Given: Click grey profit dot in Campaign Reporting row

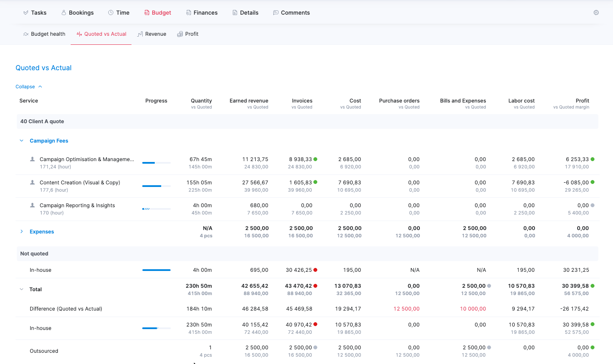Looking at the screenshot, I should click(x=593, y=205).
